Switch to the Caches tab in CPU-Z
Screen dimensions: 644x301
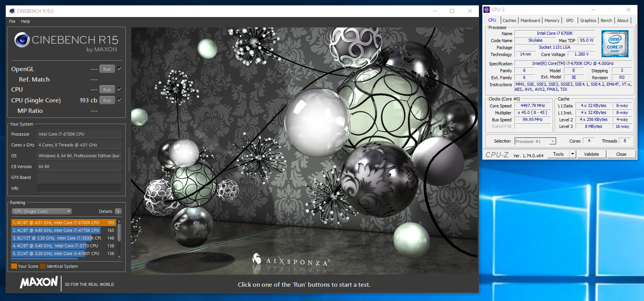tap(509, 20)
